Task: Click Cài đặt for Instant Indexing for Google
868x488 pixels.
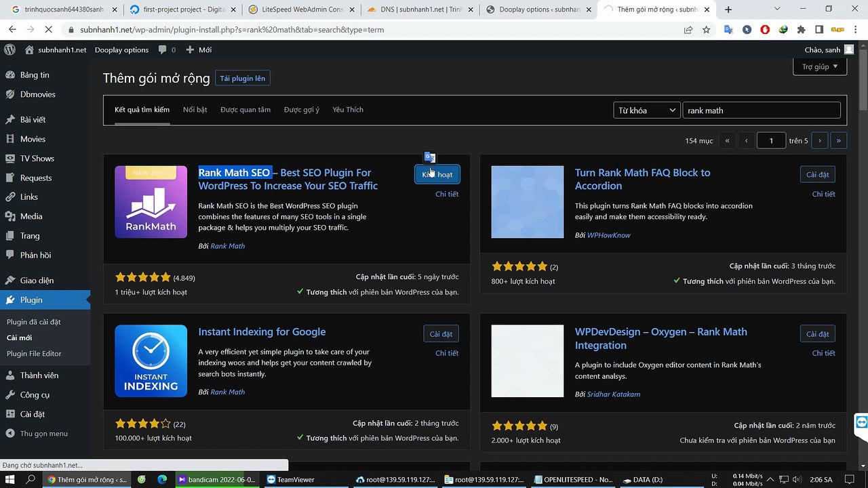Action: click(x=441, y=333)
